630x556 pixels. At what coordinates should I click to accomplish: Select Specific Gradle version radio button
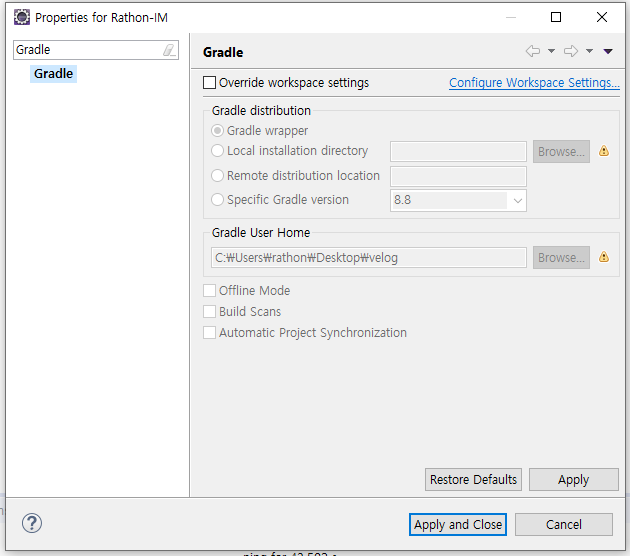click(217, 200)
